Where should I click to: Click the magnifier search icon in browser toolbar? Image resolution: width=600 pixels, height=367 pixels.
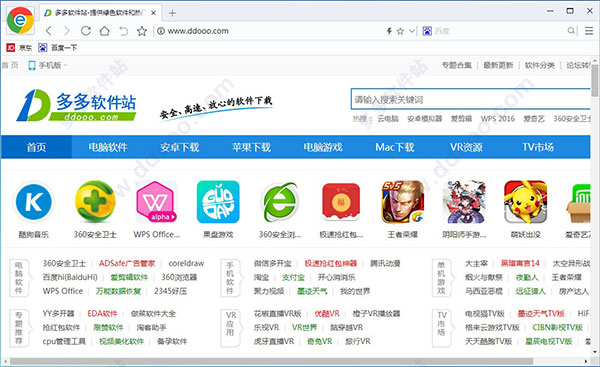(x=571, y=31)
